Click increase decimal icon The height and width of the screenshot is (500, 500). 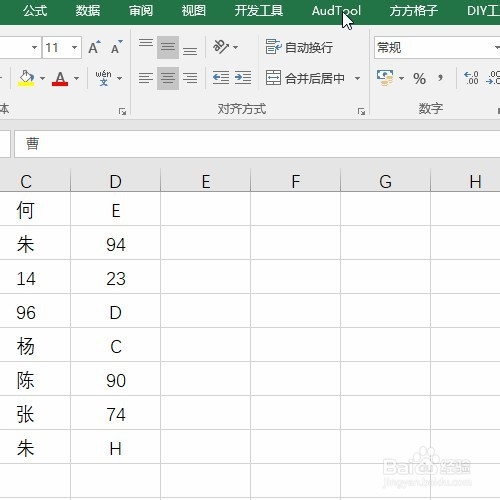[x=471, y=78]
